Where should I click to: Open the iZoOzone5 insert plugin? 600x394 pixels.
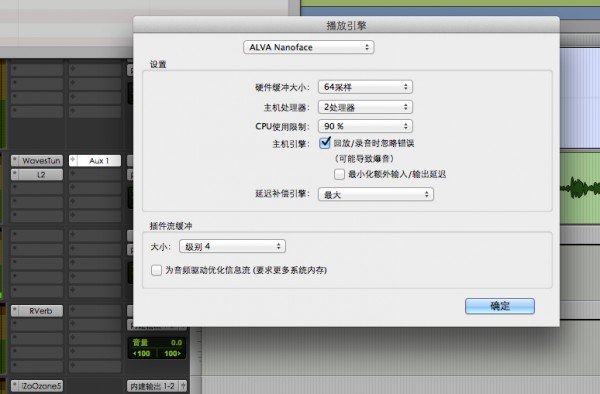point(41,386)
